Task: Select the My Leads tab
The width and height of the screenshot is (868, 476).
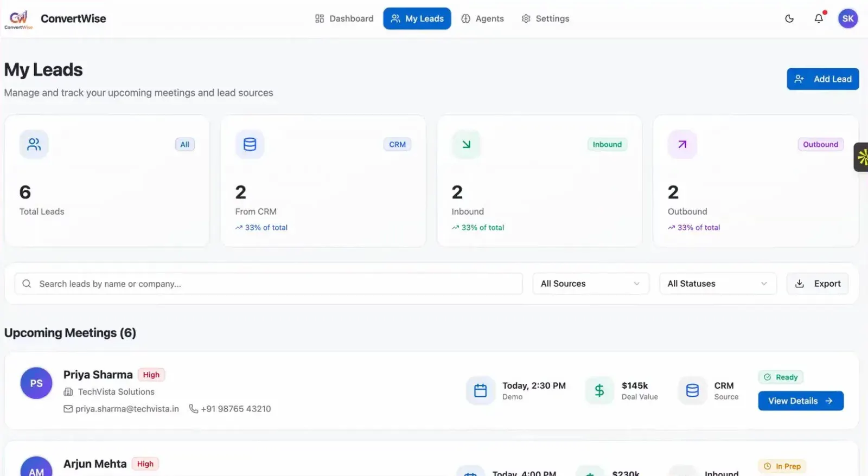Action: [417, 18]
